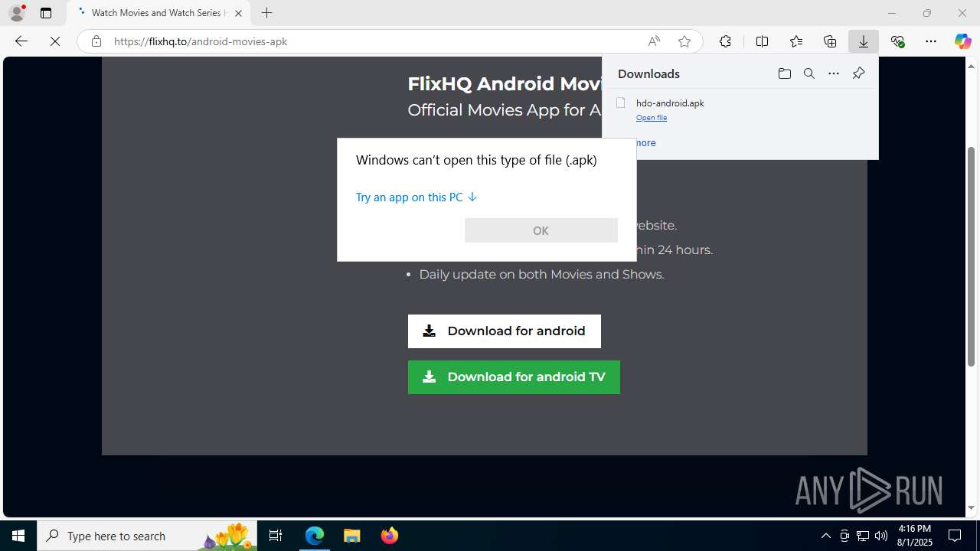
Task: Toggle split screen view
Action: [x=762, y=41]
